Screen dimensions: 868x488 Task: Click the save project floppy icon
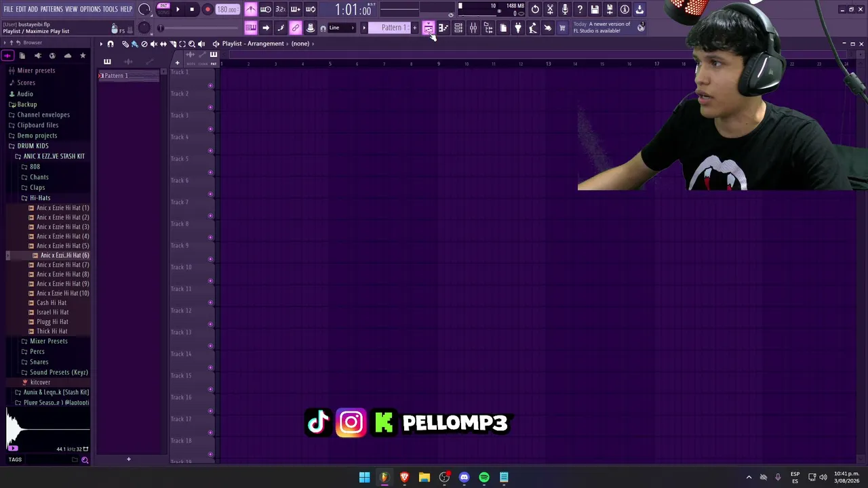[x=595, y=9]
